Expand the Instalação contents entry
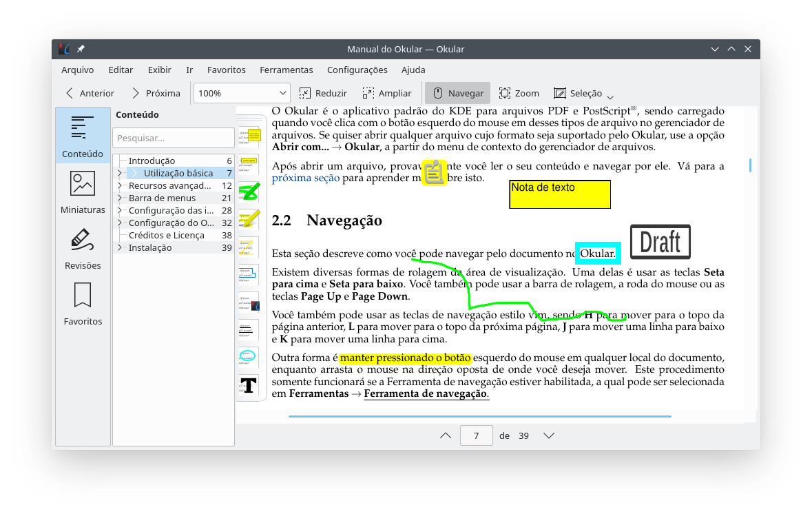 coord(120,248)
